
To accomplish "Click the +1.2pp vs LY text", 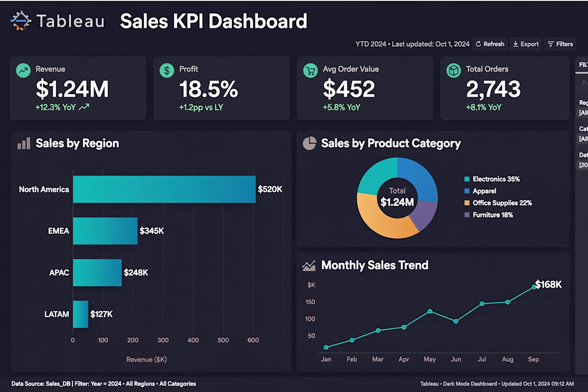I will click(201, 107).
